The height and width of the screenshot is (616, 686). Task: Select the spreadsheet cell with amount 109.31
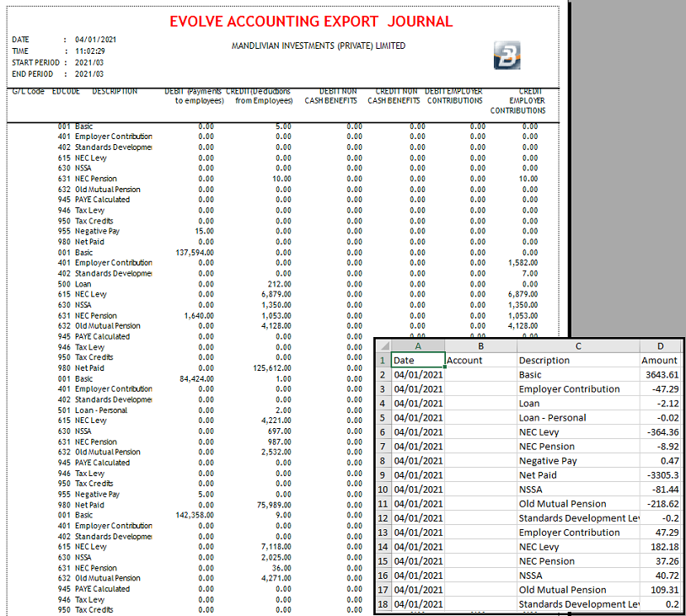[660, 590]
